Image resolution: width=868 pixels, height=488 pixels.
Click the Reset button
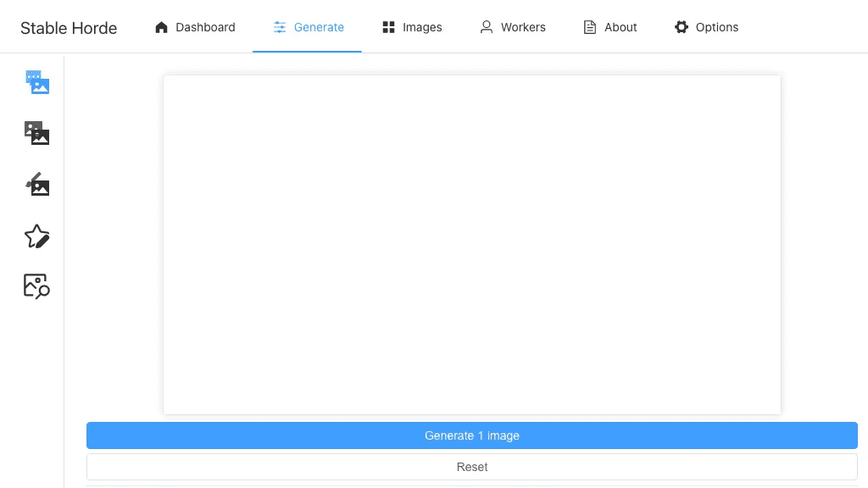tap(472, 467)
